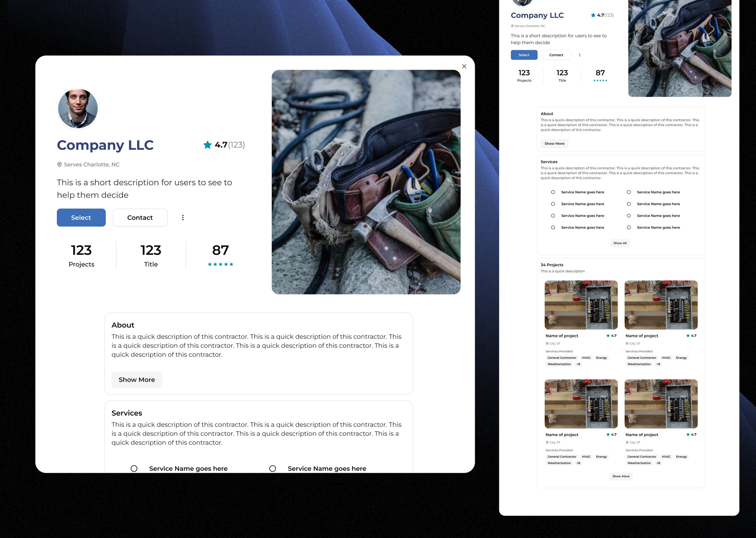Click the large Contact button
This screenshot has height=538, width=756.
(x=140, y=218)
